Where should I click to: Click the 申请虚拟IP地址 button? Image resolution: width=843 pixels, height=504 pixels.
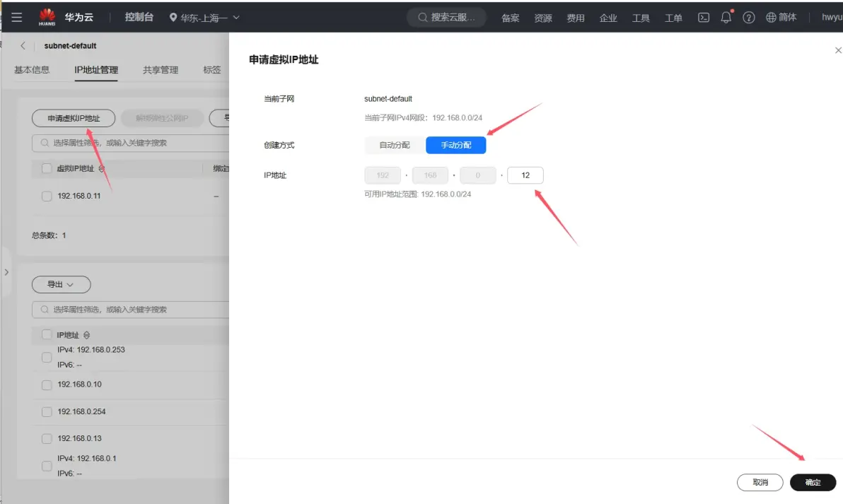tap(74, 118)
